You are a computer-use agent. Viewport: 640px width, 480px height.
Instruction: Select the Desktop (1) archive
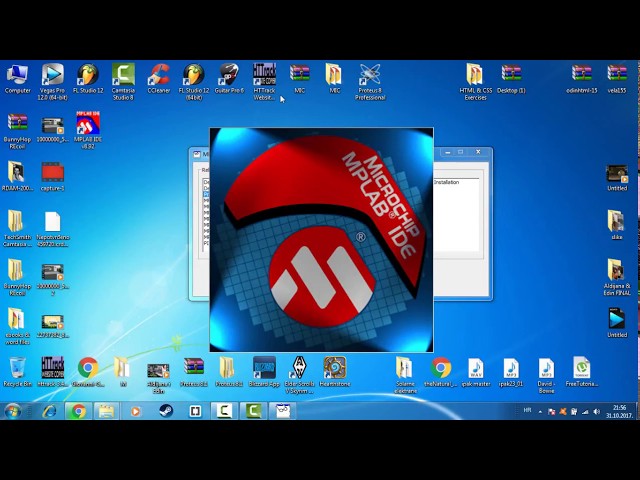coord(511,80)
